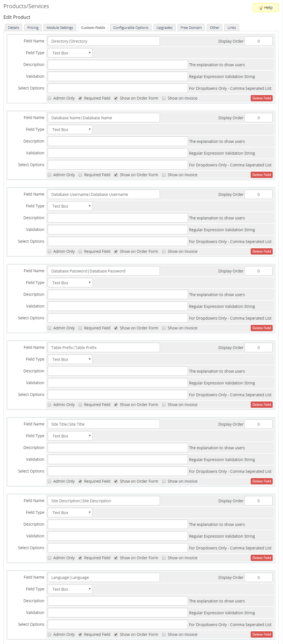Click the Select Options input for Site Title
283x644 pixels.
tap(118, 471)
